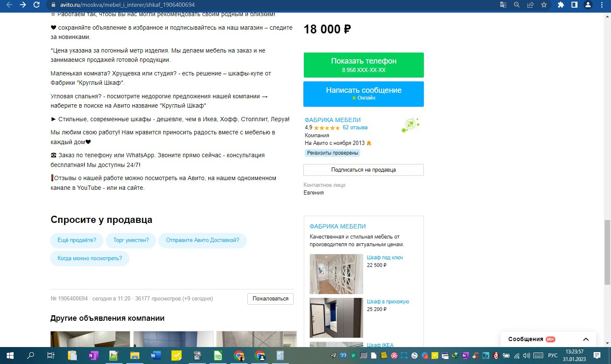Open OneNote from the taskbar
Screen dimensions: 611x364
93,356
